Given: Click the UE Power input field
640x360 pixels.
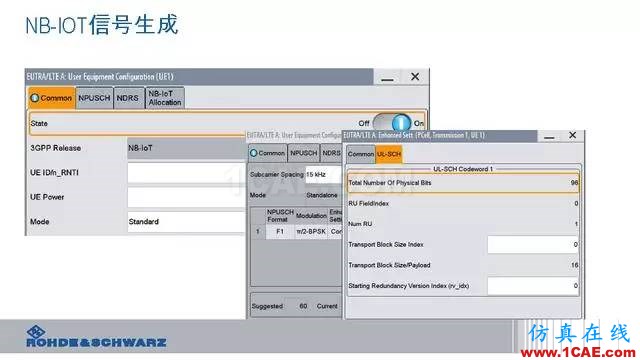Looking at the screenshot, I should [187, 197].
